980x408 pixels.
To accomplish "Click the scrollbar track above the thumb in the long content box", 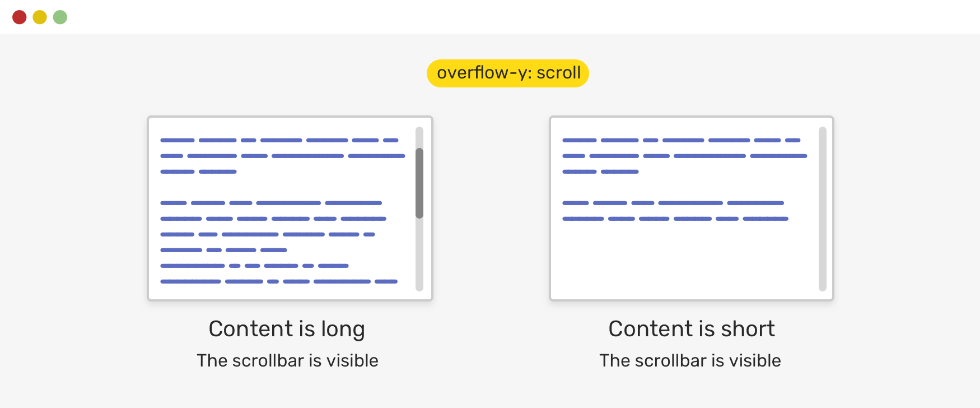I will click(x=419, y=137).
